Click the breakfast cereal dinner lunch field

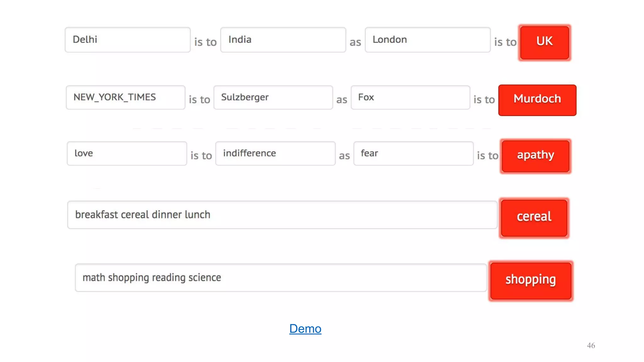coord(282,215)
